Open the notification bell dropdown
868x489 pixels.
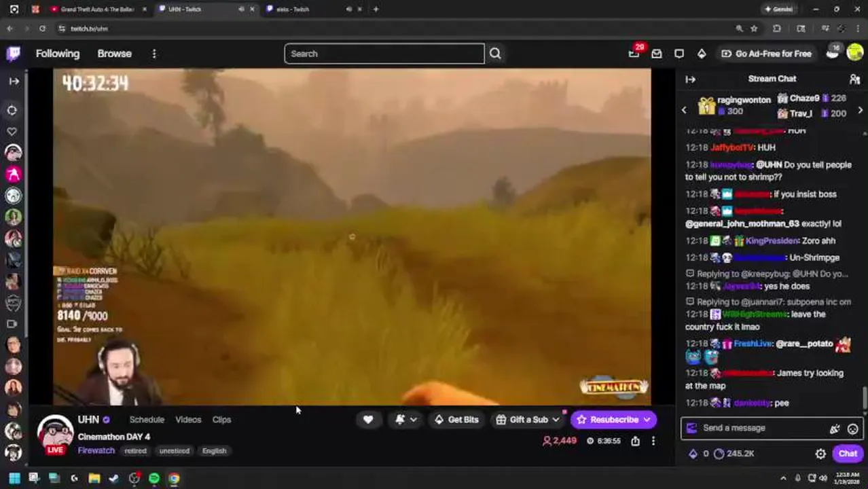tap(405, 420)
